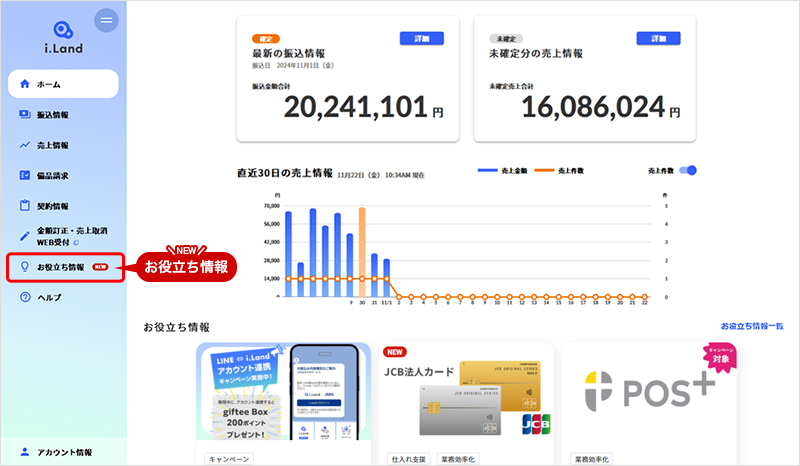This screenshot has height=466, width=800.
Task: Toggle the 売上件数 switch off
Action: pyautogui.click(x=688, y=170)
